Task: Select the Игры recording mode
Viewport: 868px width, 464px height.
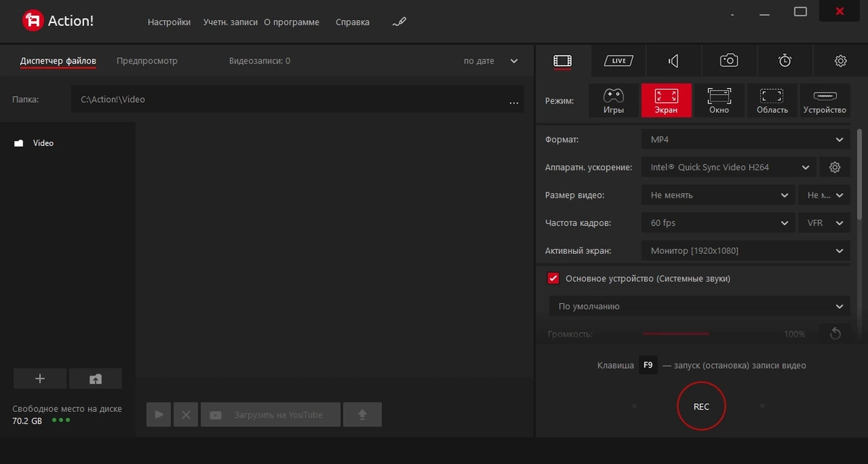Action: (x=613, y=101)
